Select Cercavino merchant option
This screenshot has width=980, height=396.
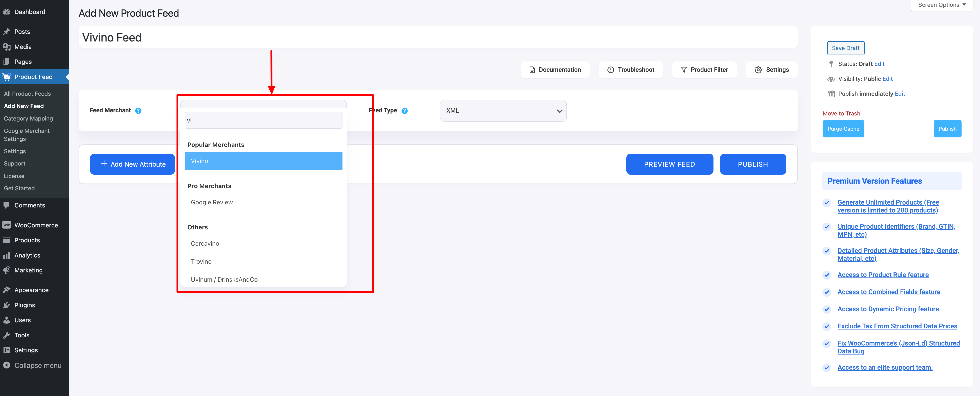point(263,243)
